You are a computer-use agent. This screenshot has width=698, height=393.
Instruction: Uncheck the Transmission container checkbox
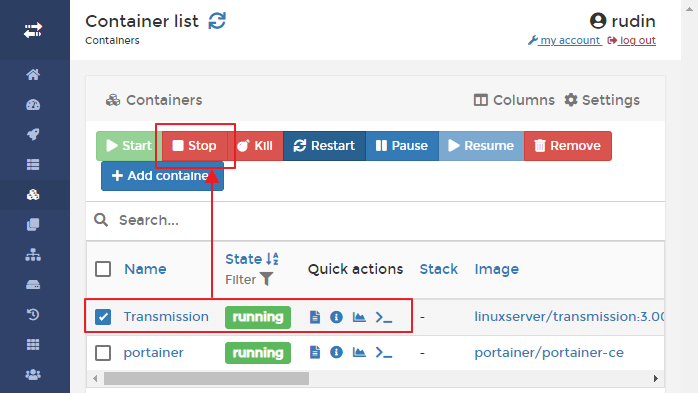[x=103, y=317]
